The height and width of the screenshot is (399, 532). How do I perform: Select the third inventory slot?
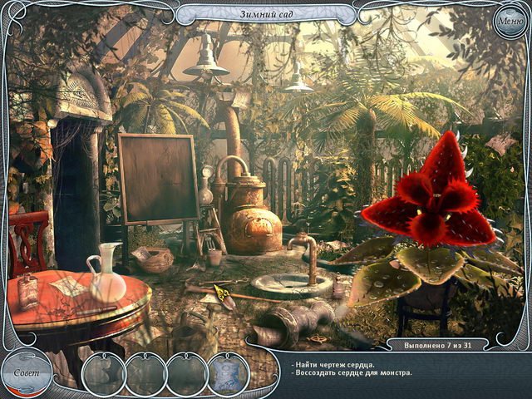coord(187,374)
